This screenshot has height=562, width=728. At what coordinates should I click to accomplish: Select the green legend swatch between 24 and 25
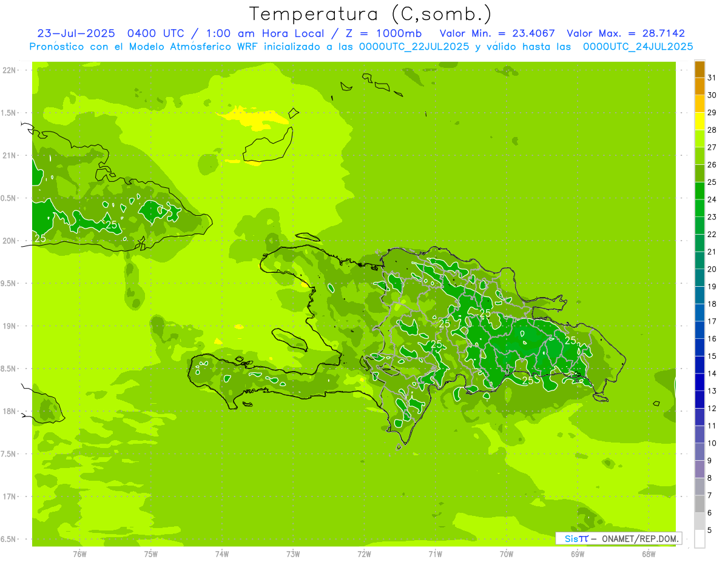point(699,190)
